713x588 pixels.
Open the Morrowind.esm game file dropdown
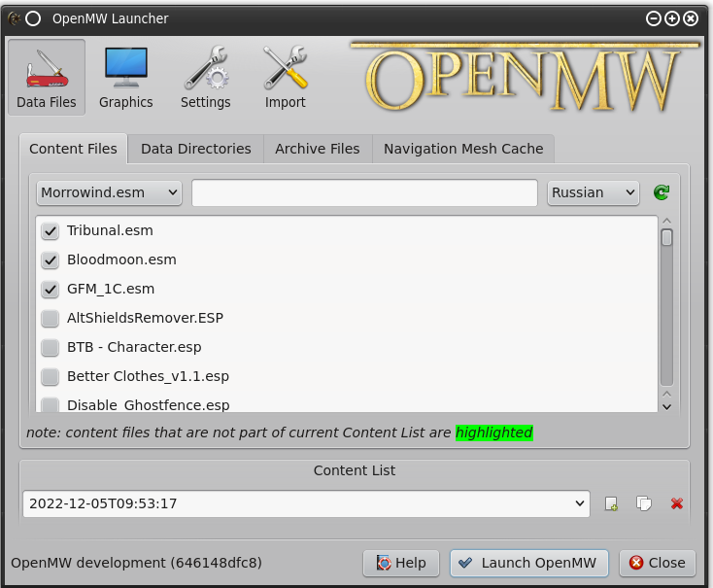click(x=109, y=193)
